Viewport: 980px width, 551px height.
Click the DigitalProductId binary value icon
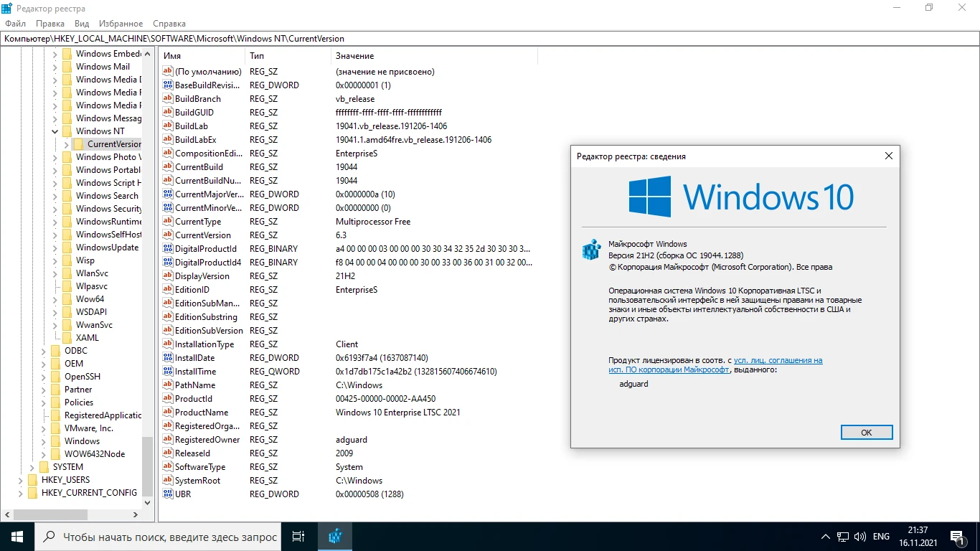(x=168, y=249)
